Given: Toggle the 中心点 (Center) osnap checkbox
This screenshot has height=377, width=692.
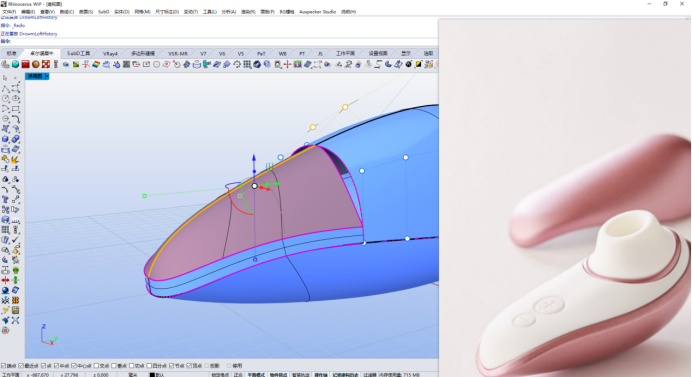Looking at the screenshot, I should [x=74, y=366].
